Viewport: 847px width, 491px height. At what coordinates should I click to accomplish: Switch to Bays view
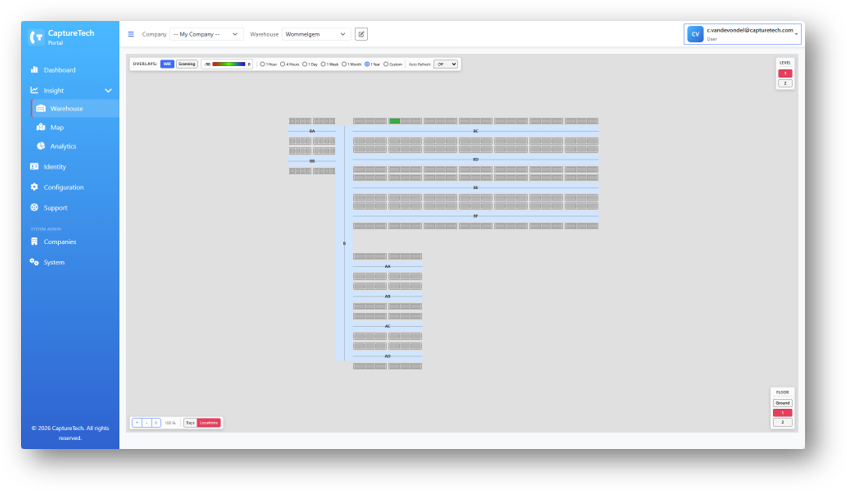coord(190,423)
